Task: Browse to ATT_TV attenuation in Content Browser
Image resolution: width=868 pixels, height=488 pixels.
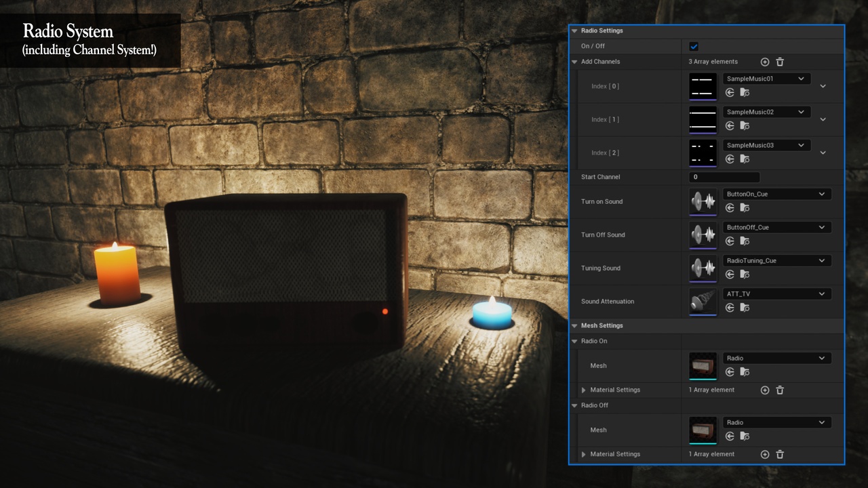Action: 745,307
